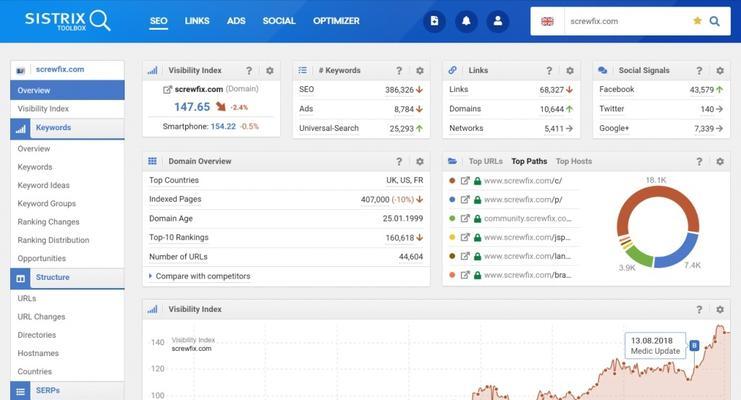Open help for Social Signals widget
The height and width of the screenshot is (400, 741).
(x=699, y=70)
